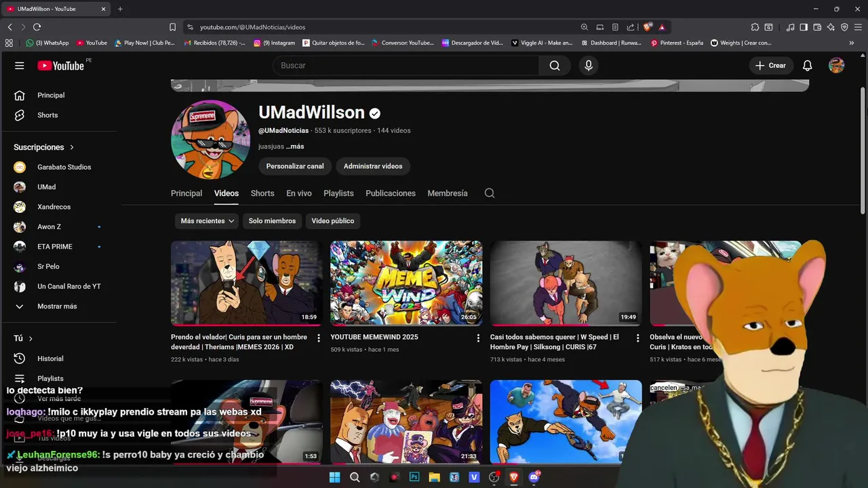This screenshot has height=488, width=868.
Task: Open the account avatar menu
Action: [837, 66]
